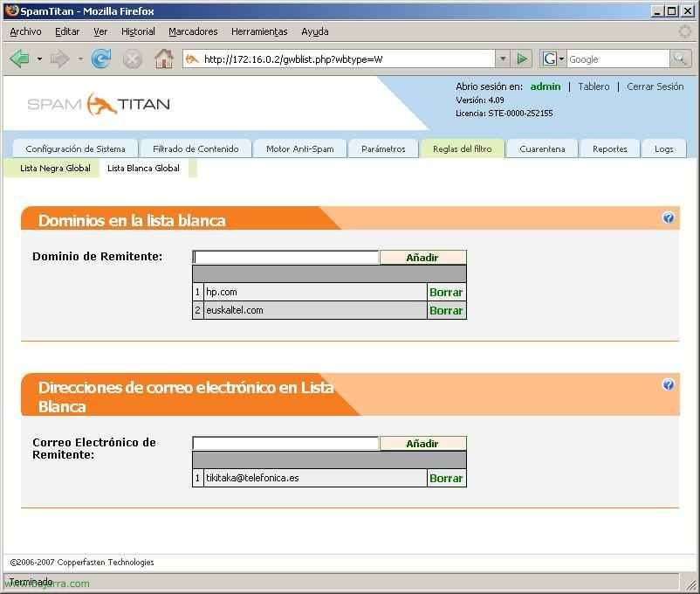Expand the address bar URL dropdown
Image resolution: width=700 pixels, height=594 pixels.
point(503,59)
